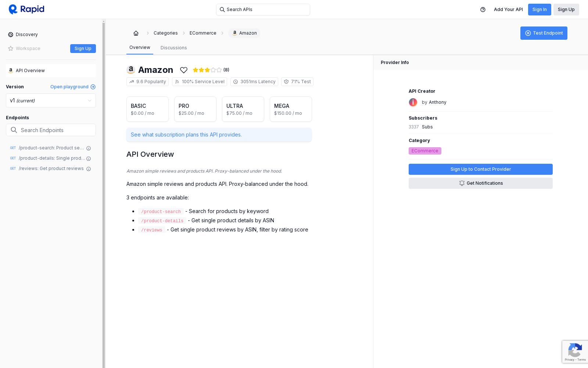This screenshot has width=588, height=368.
Task: Open Categories in the breadcrumb
Action: click(x=166, y=33)
